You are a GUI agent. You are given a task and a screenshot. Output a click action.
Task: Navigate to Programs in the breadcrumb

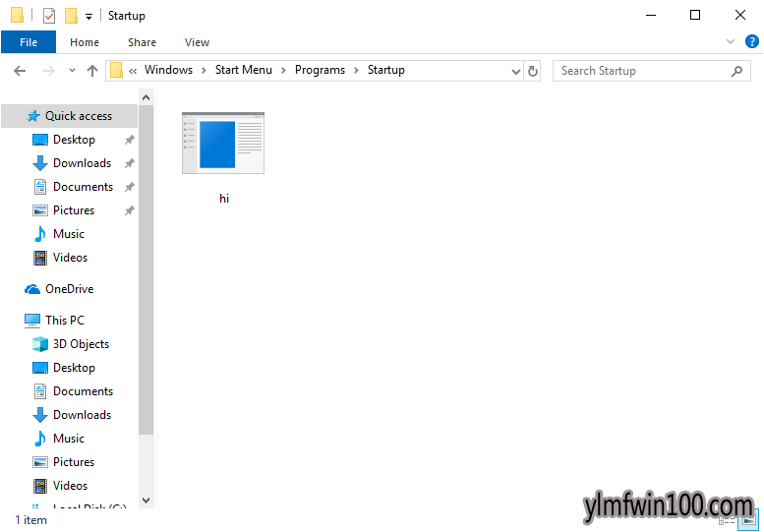[320, 70]
